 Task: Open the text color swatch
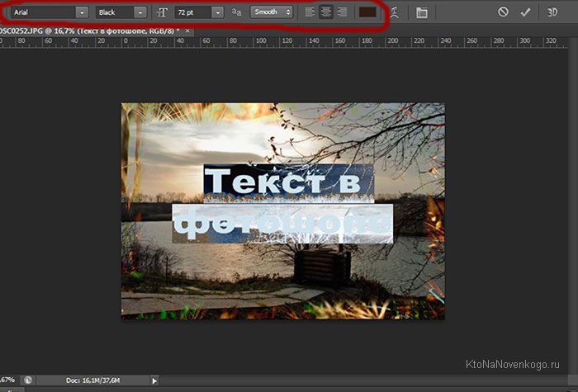[367, 12]
